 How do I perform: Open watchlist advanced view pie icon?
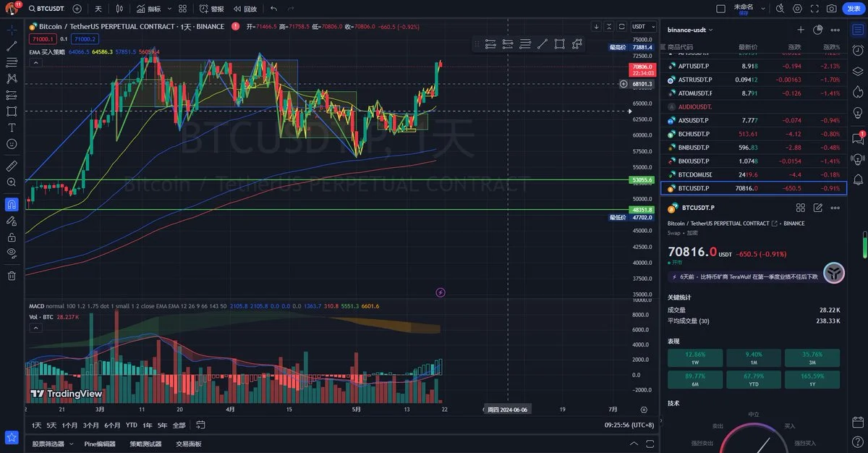pos(818,30)
